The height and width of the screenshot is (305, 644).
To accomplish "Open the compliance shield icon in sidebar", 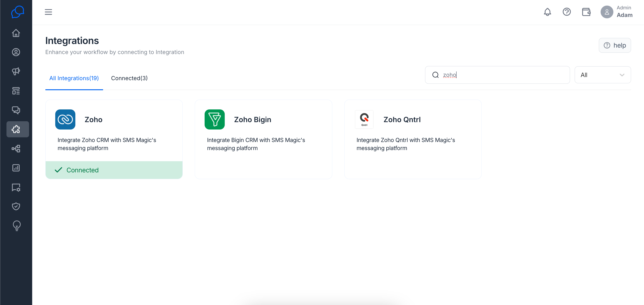I will [16, 206].
